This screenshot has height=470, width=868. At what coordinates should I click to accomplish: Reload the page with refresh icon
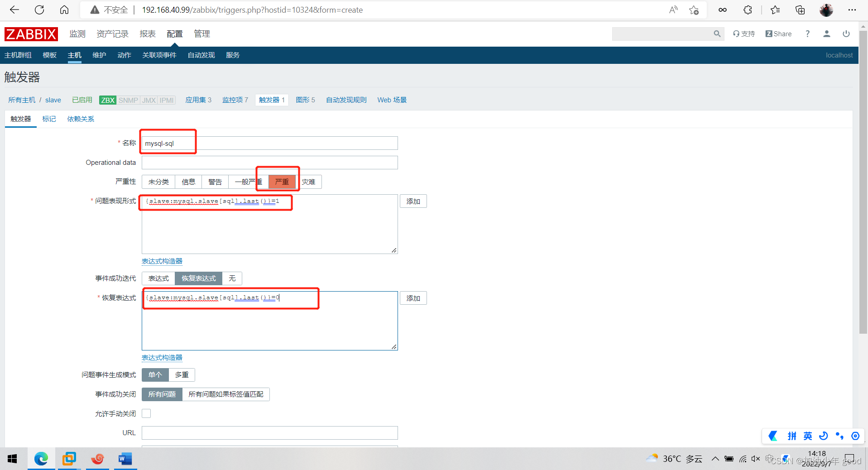(x=39, y=10)
